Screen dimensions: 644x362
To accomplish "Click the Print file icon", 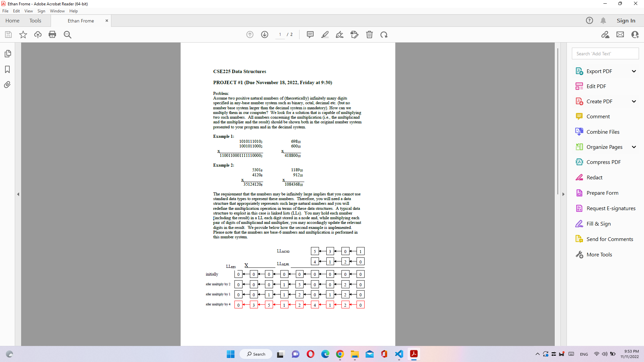I will tap(52, 35).
